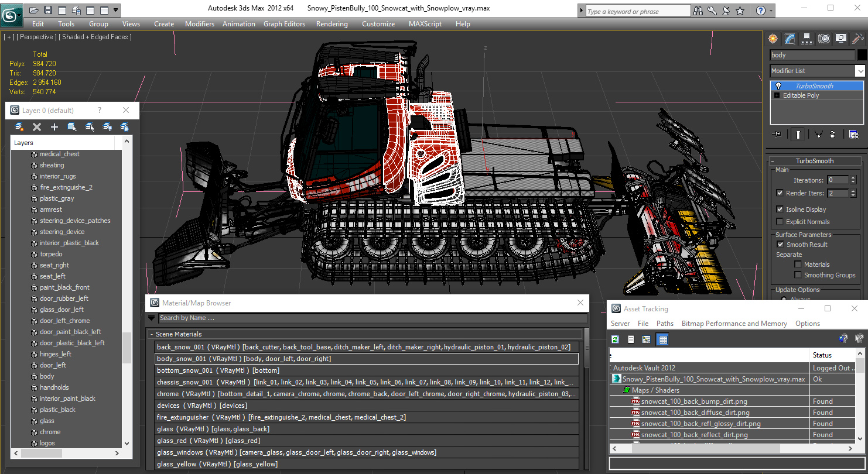Enable Explicit Normals checkbox
The image size is (868, 474).
pos(780,222)
